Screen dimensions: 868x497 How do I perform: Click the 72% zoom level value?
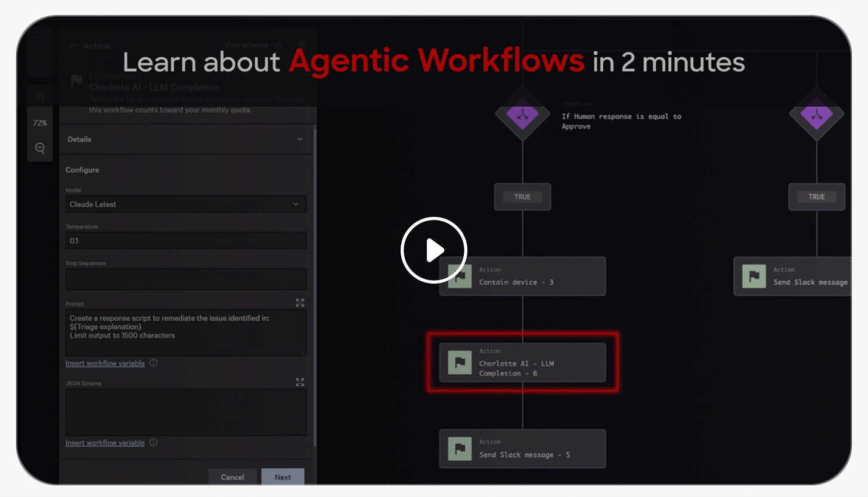tap(40, 123)
